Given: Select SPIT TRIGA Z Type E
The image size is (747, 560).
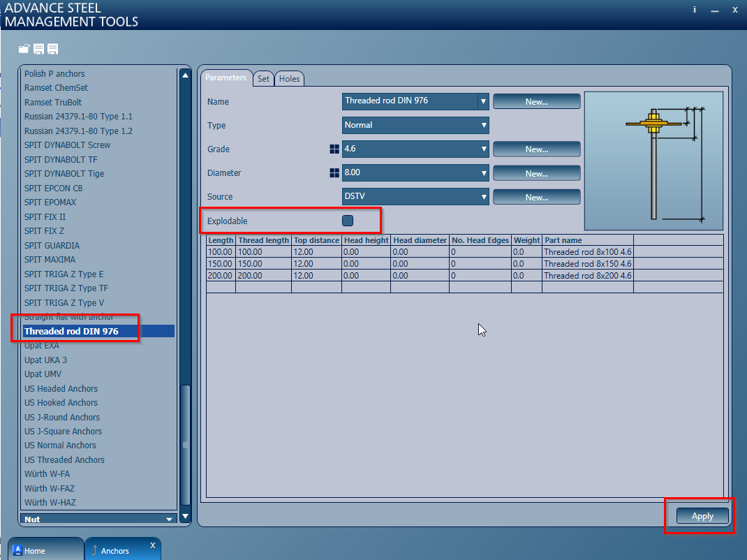Looking at the screenshot, I should coord(64,274).
